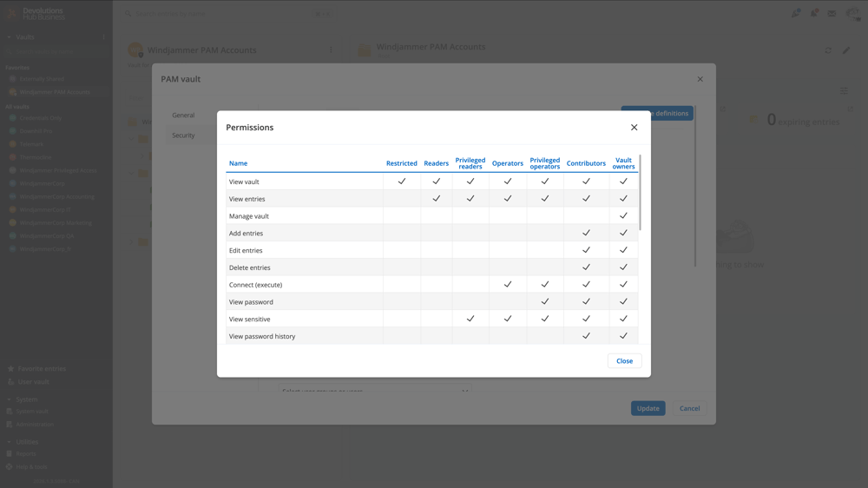The width and height of the screenshot is (868, 488).
Task: Open the System vault icon
Action: 9,412
